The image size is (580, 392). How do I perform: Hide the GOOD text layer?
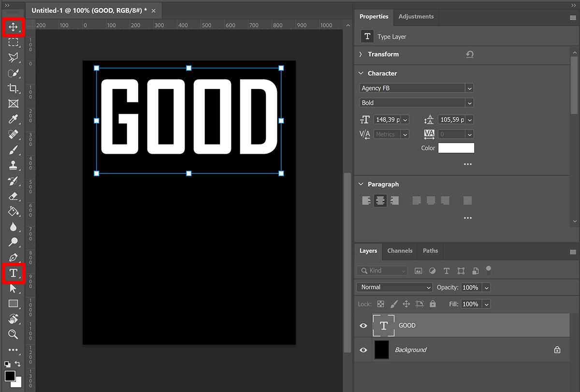tap(362, 325)
